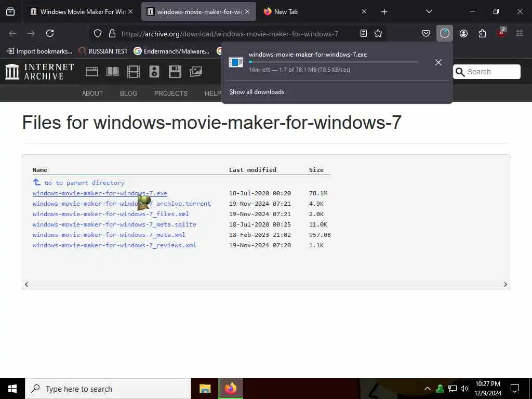
Task: Open the Software floppy disk icon
Action: pyautogui.click(x=175, y=72)
